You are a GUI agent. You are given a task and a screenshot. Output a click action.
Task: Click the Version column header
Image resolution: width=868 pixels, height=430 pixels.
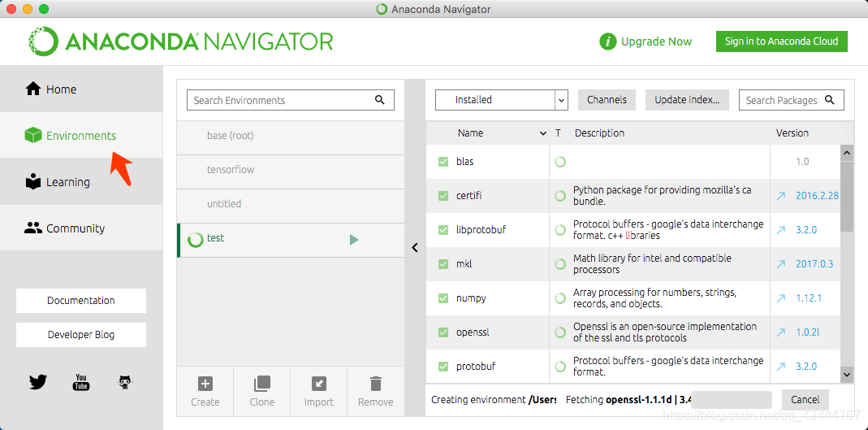(x=792, y=133)
